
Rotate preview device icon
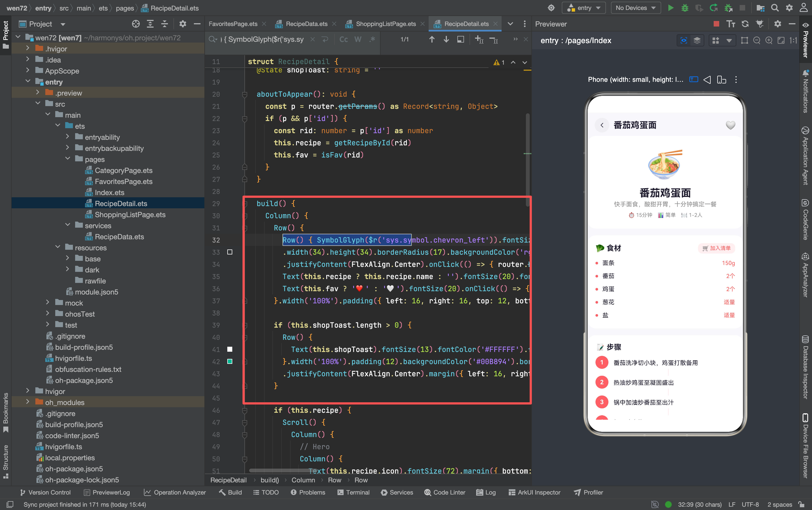721,80
